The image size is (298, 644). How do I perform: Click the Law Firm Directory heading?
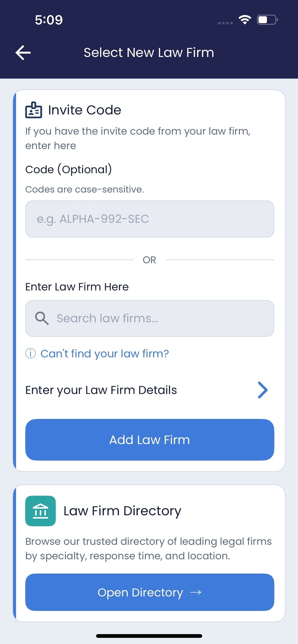[122, 511]
